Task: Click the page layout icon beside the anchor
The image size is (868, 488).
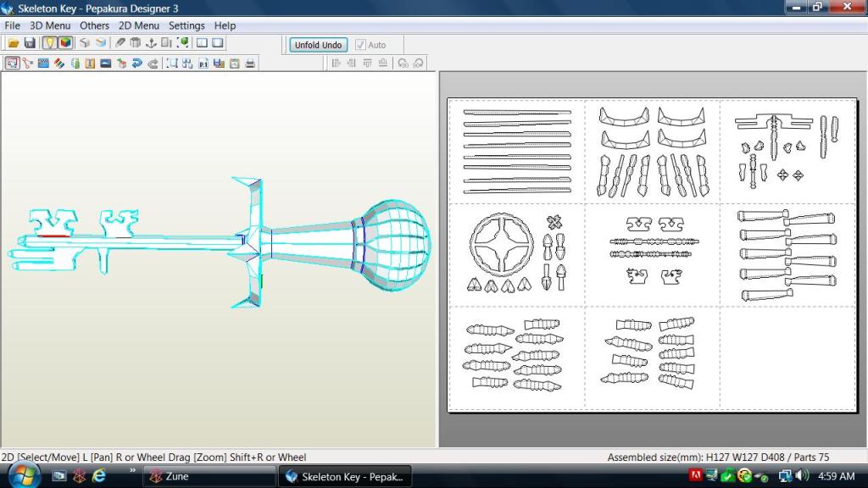Action: tap(166, 42)
